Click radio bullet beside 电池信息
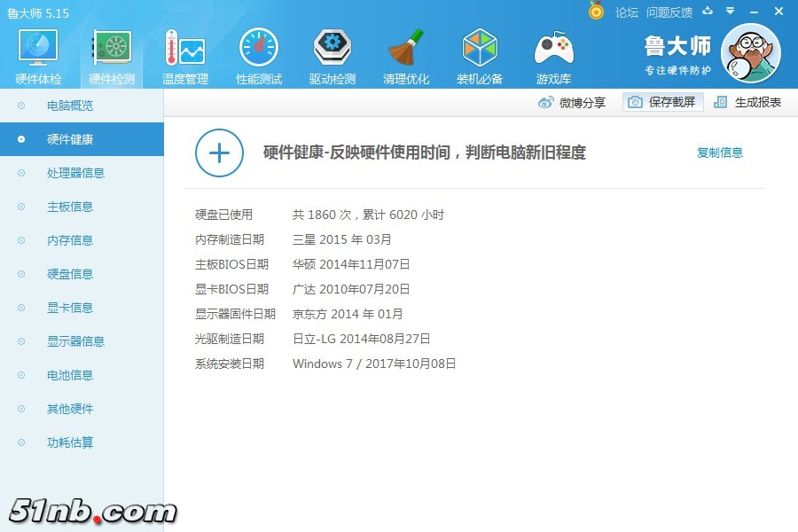Viewport: 798px width, 532px height. tap(21, 375)
